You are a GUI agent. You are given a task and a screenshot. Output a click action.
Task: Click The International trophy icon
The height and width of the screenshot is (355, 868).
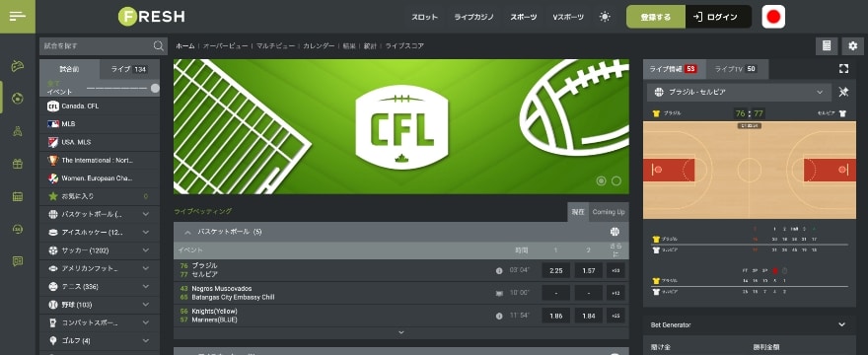53,160
